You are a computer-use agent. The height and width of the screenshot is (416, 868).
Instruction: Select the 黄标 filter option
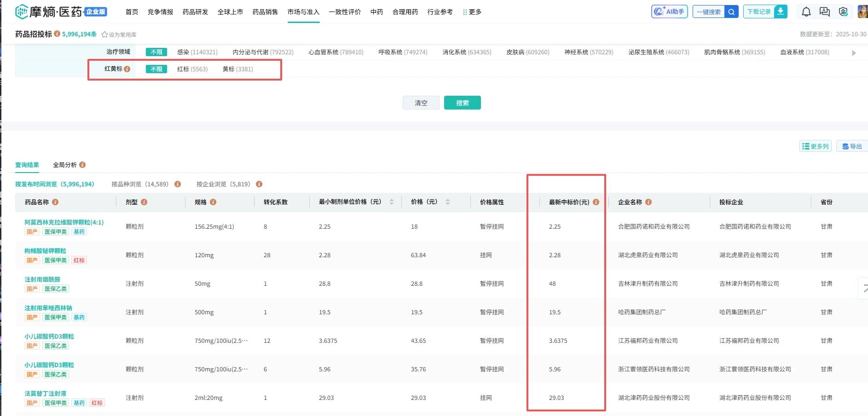237,69
